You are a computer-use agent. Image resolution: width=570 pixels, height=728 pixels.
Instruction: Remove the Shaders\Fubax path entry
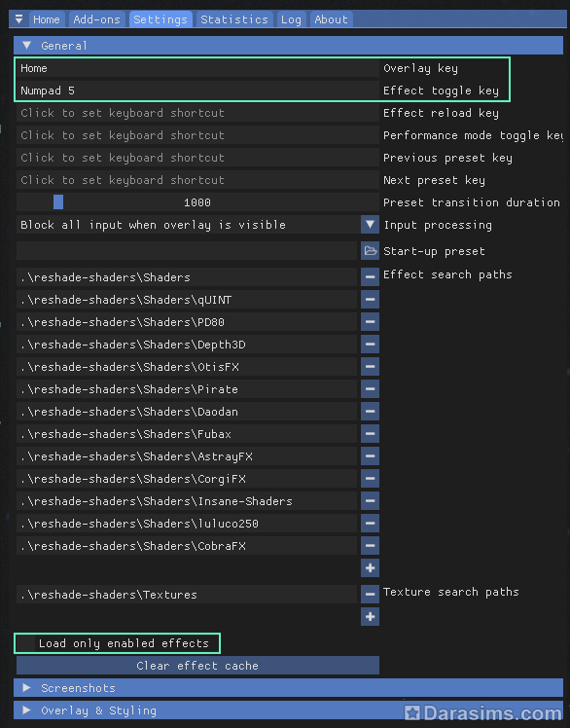click(x=370, y=434)
